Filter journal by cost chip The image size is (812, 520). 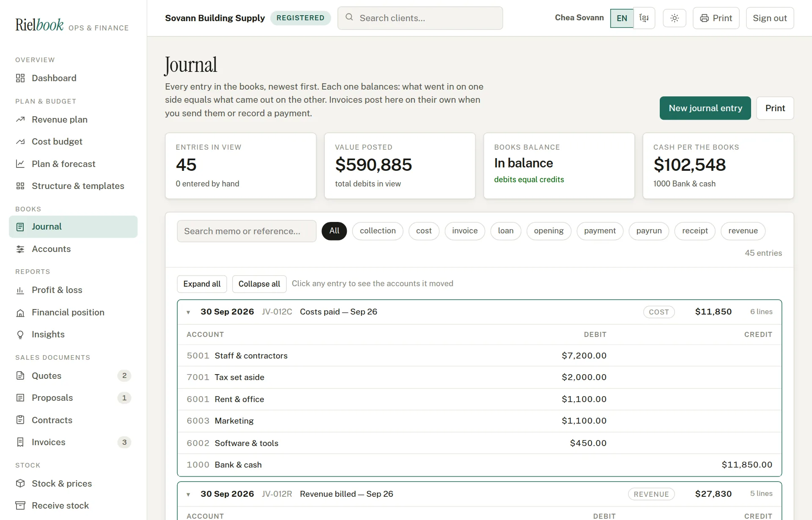424,231
